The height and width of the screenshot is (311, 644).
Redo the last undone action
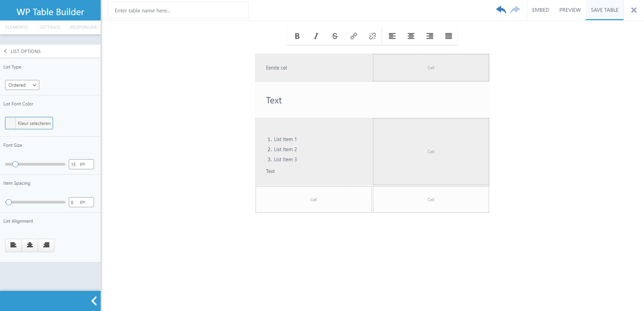[x=515, y=10]
